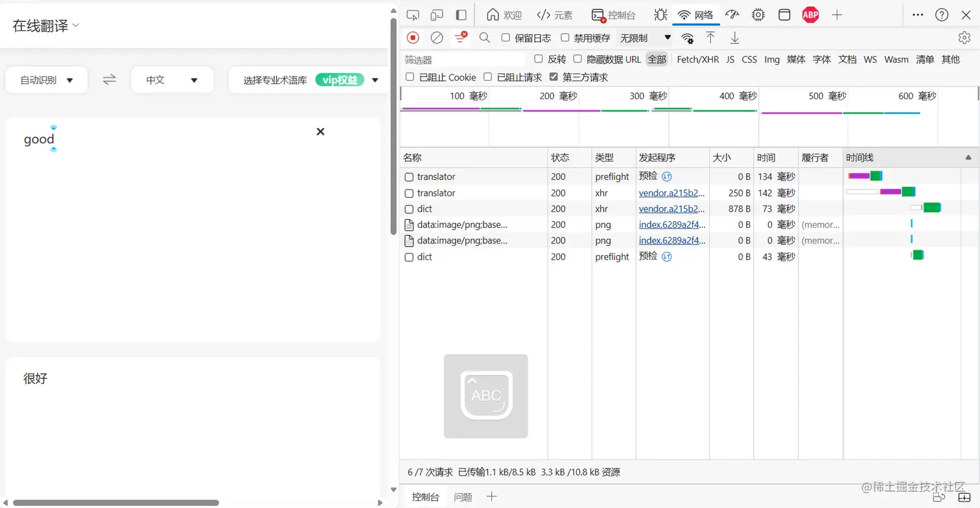Filter requests by JS type

[x=730, y=59]
